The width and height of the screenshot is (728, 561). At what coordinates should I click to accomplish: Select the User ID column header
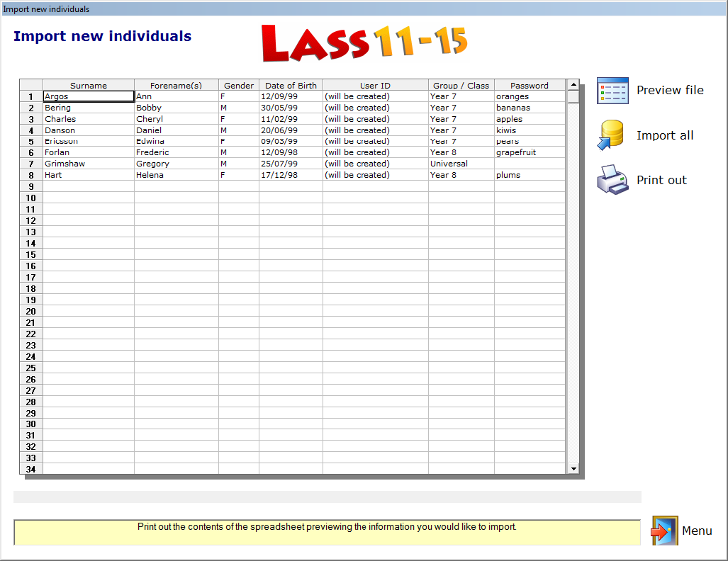pos(375,85)
